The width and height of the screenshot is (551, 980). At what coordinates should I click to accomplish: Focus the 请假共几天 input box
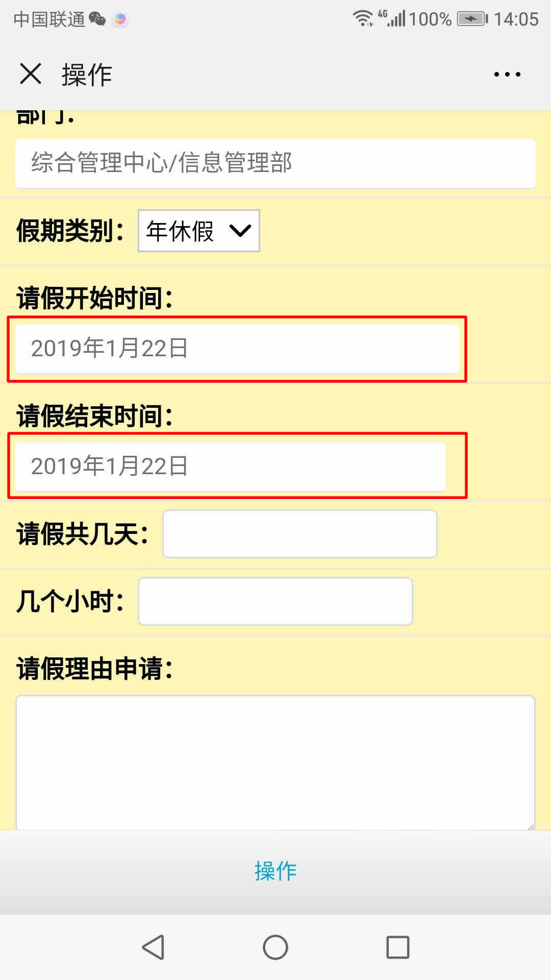click(x=299, y=534)
